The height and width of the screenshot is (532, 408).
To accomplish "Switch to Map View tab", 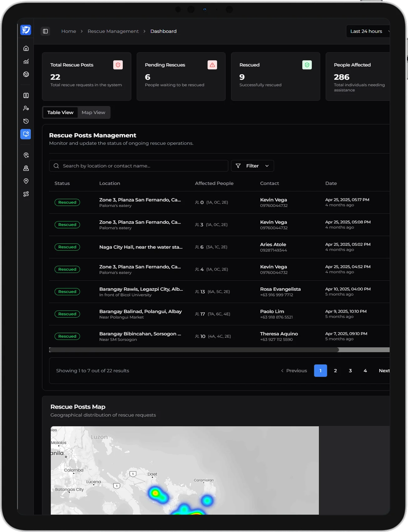I will 93,113.
